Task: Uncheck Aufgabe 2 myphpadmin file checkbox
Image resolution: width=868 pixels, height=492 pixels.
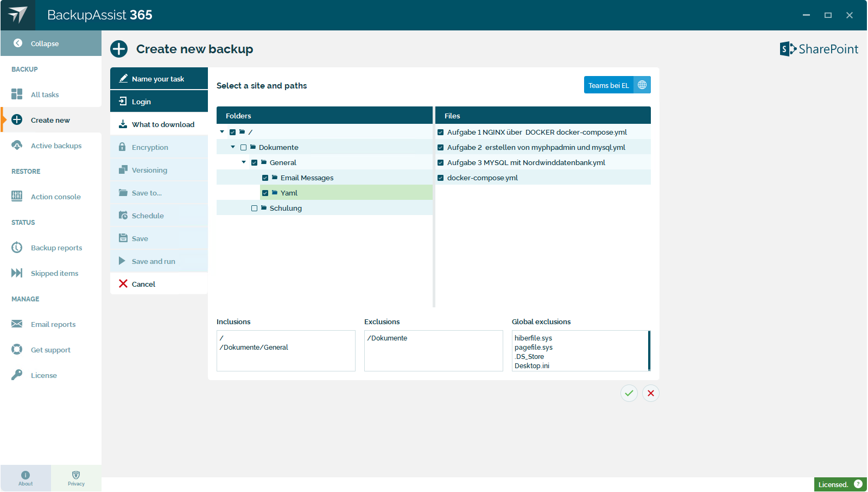Action: [441, 147]
